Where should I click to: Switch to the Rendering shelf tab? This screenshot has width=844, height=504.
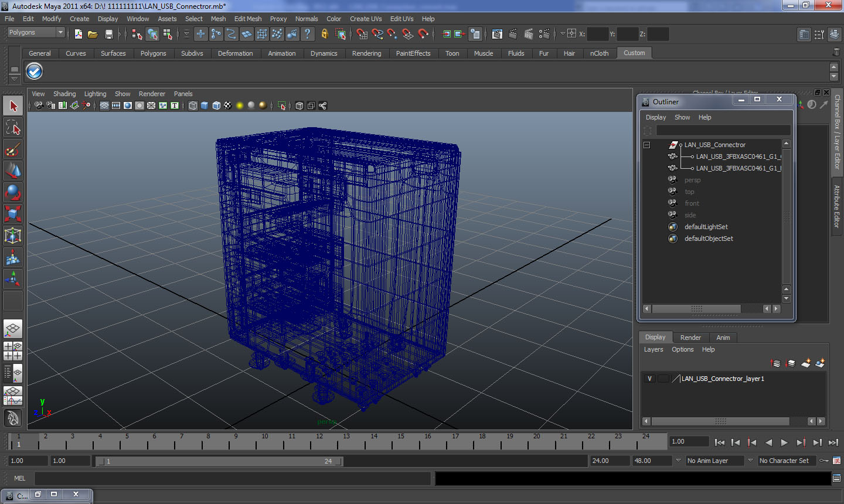pyautogui.click(x=366, y=53)
